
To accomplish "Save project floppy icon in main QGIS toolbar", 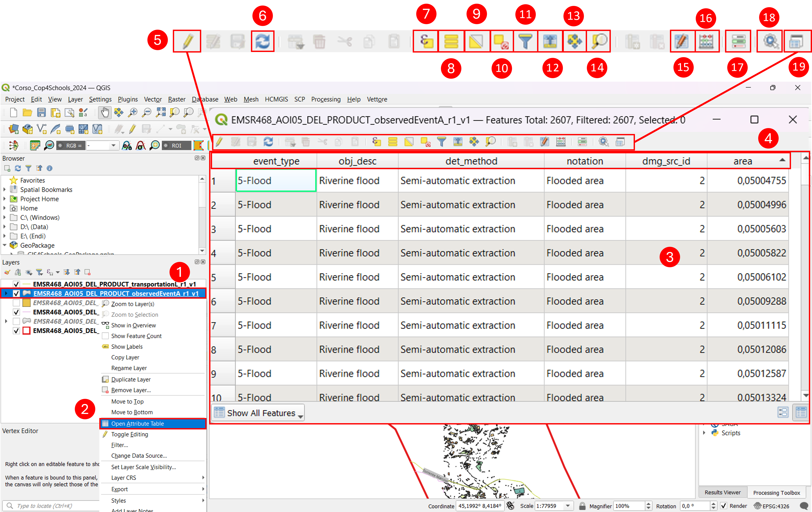I will click(x=41, y=112).
